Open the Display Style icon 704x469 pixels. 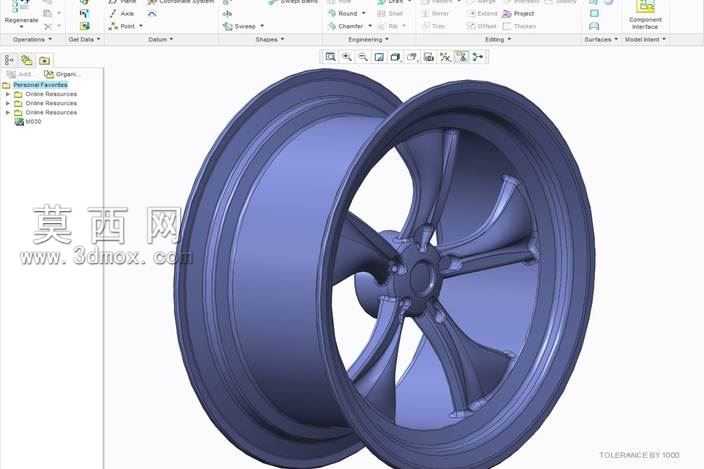[396, 57]
